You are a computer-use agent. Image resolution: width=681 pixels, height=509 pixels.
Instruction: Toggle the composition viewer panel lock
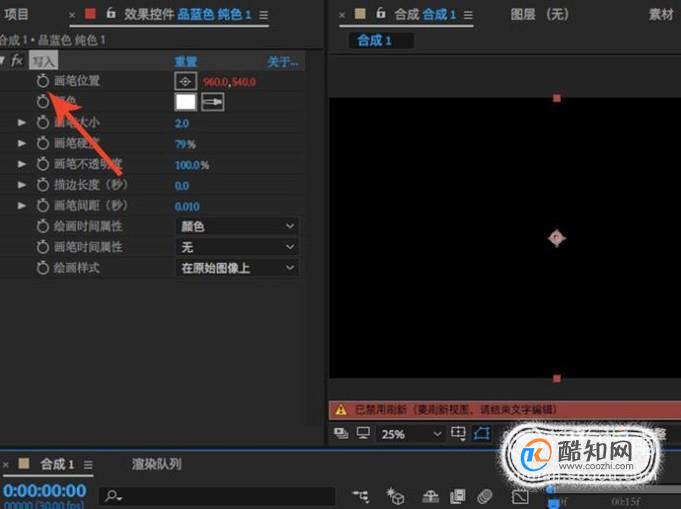381,13
